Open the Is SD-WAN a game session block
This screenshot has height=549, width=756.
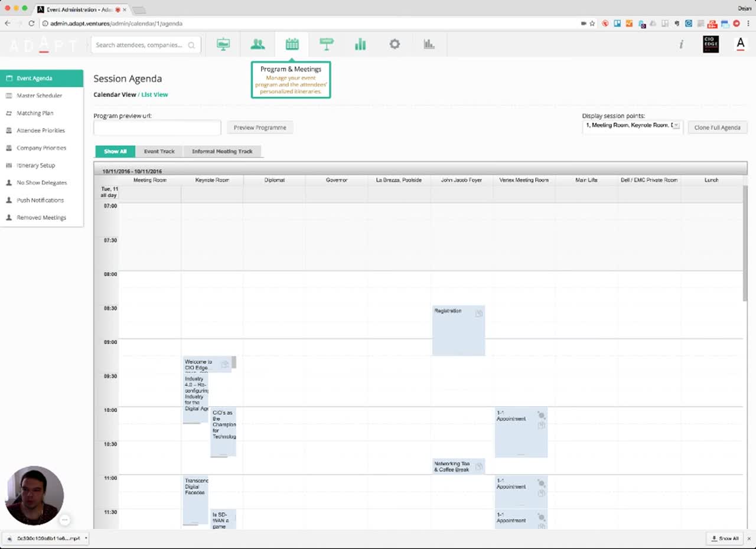click(x=224, y=519)
